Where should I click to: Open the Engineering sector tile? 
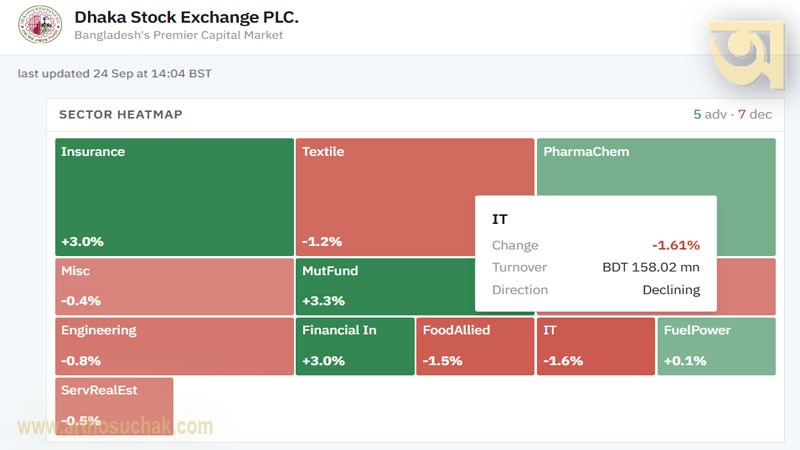174,346
